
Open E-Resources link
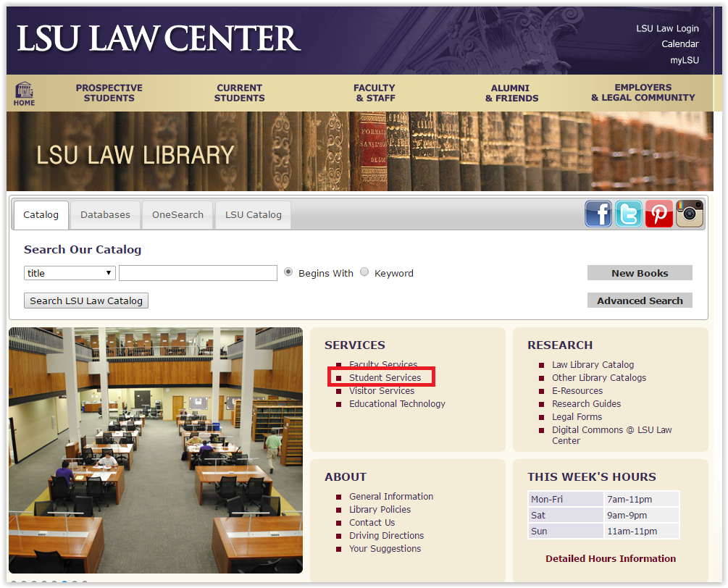pos(577,391)
